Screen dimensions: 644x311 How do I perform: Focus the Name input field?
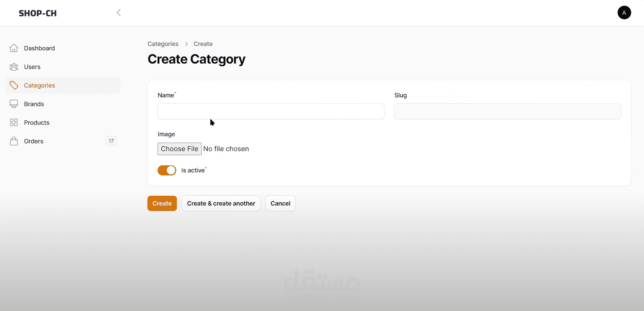point(271,112)
